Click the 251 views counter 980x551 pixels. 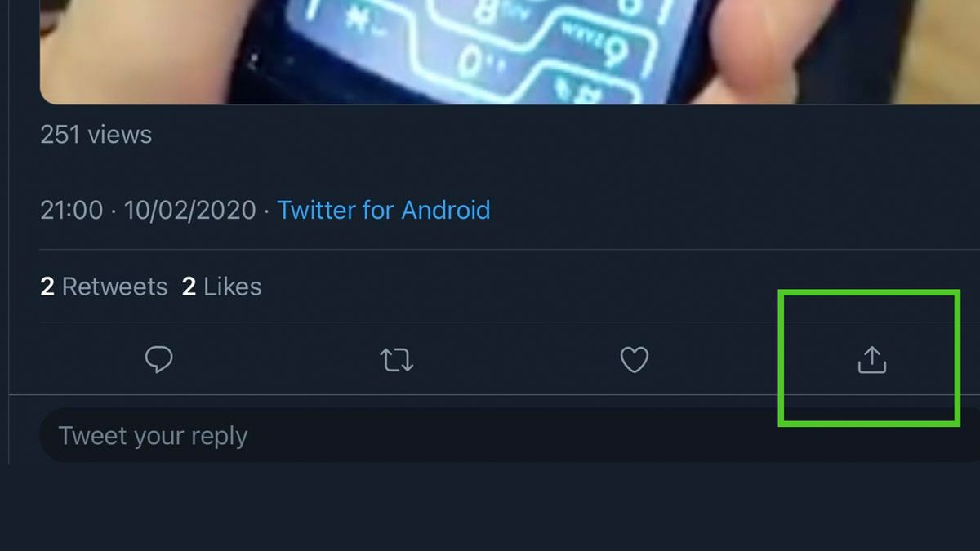96,134
